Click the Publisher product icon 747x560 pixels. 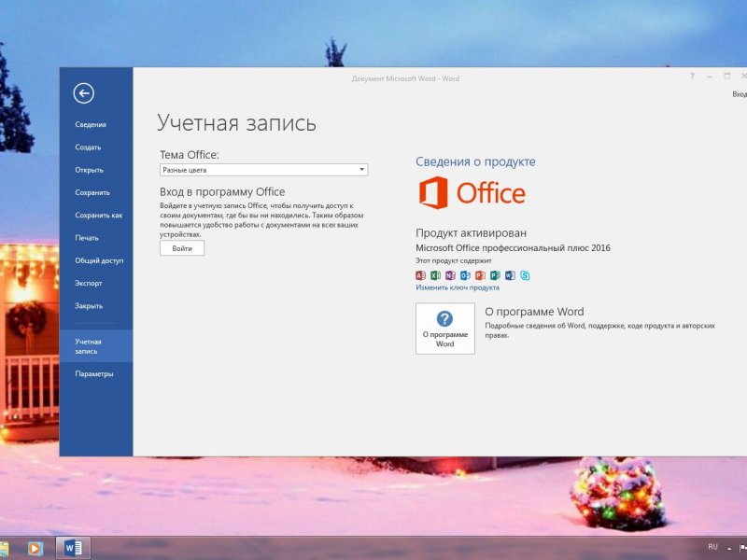coord(495,275)
